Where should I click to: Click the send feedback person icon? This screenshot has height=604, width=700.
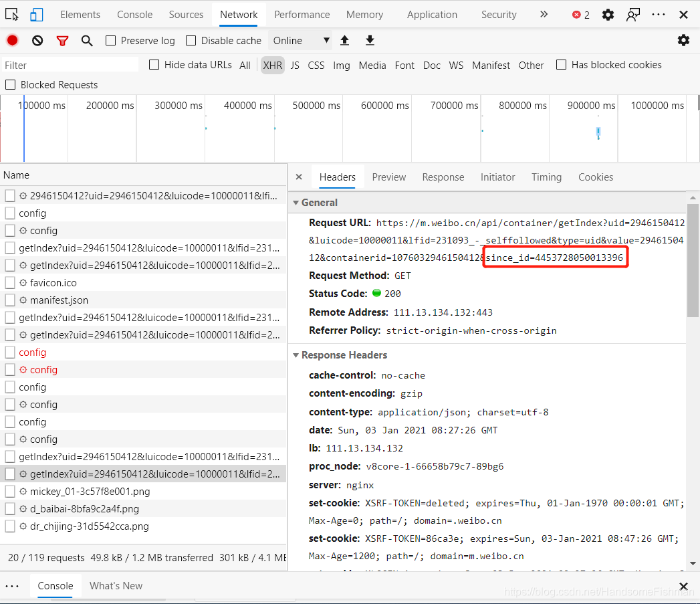click(x=632, y=15)
